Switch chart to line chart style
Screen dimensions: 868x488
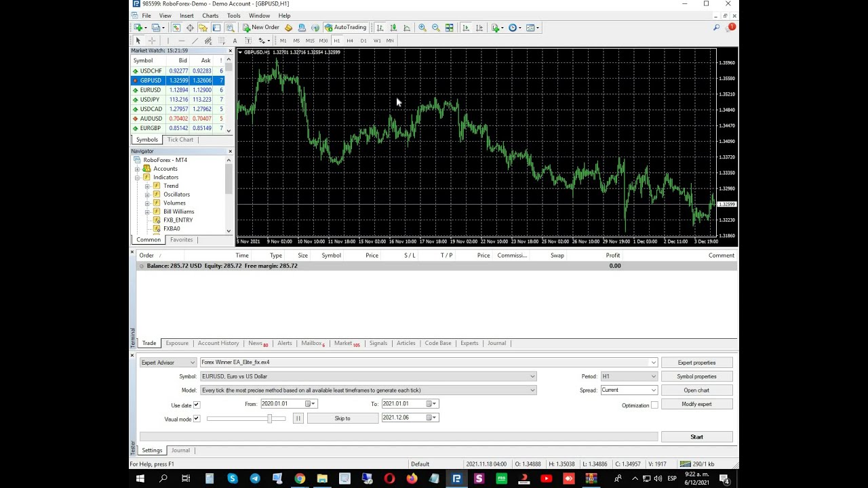(x=407, y=28)
